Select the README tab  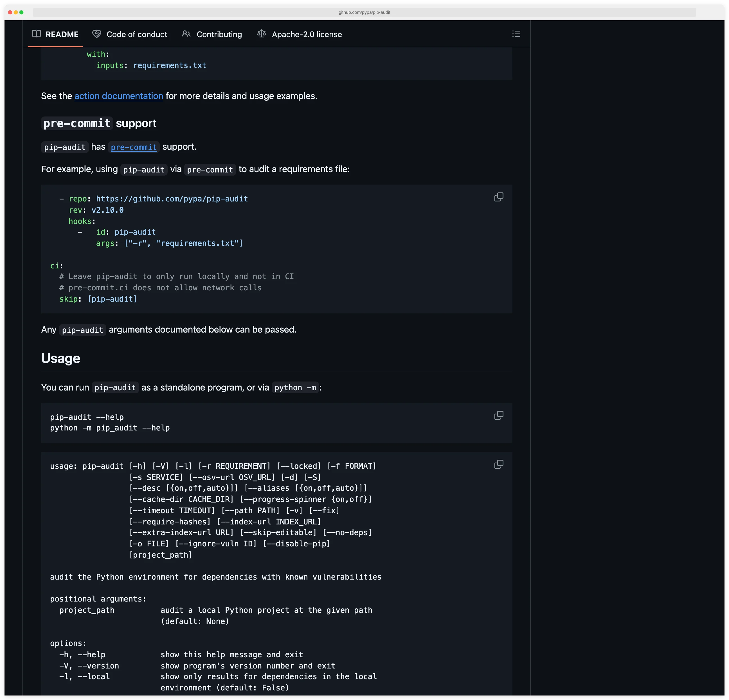coord(62,34)
